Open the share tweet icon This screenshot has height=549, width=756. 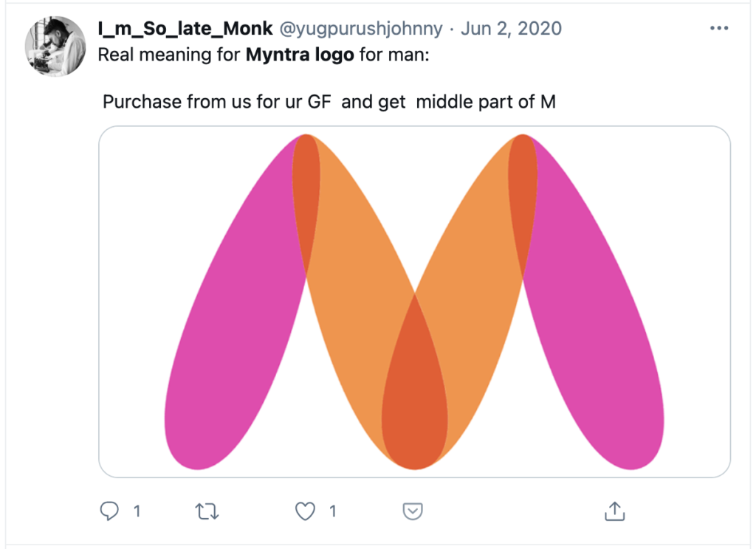[x=615, y=511]
